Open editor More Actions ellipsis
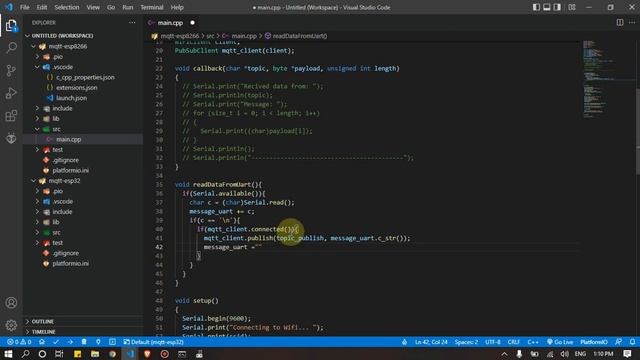The height and width of the screenshot is (360, 640). click(632, 23)
